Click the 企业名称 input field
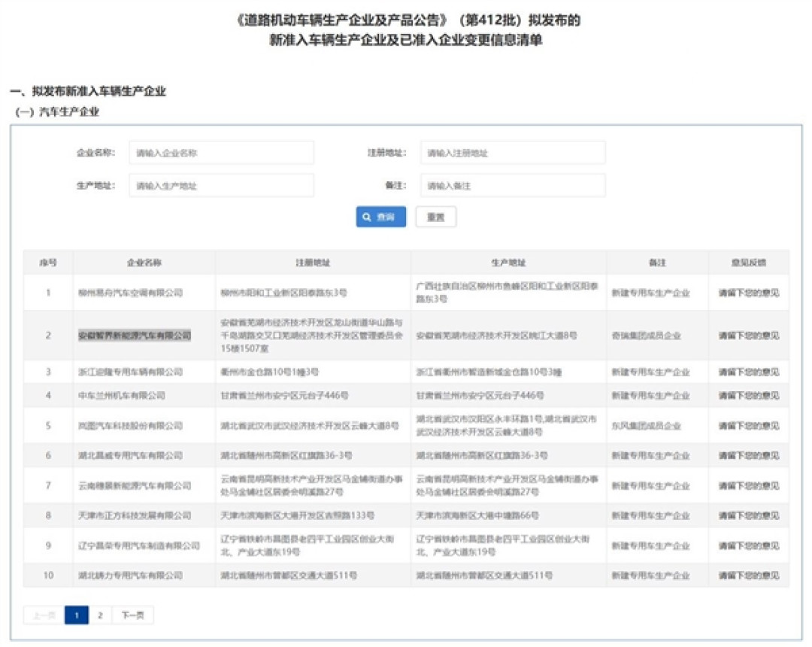 pyautogui.click(x=221, y=153)
